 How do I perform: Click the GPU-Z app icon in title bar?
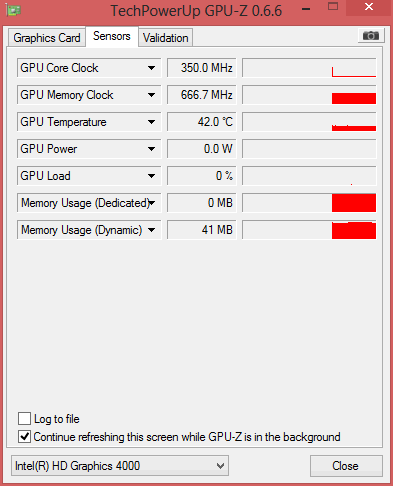tap(13, 10)
